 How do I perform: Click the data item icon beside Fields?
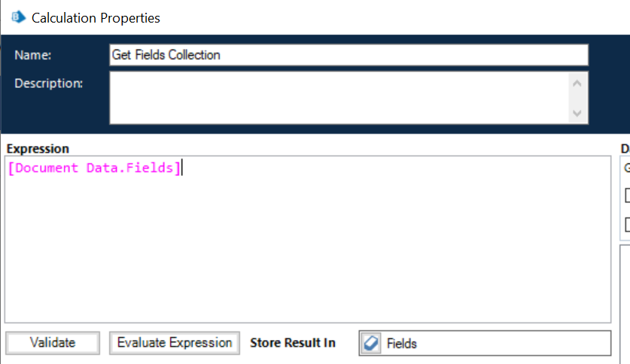[x=372, y=343]
